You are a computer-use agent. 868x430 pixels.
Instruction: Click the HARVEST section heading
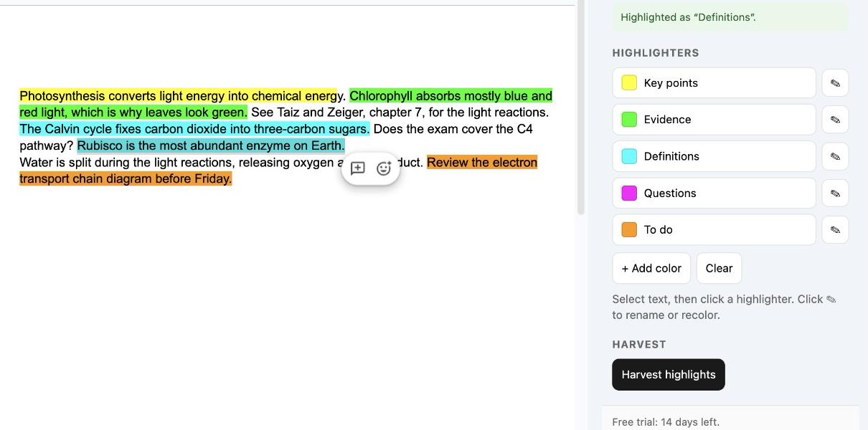(639, 345)
